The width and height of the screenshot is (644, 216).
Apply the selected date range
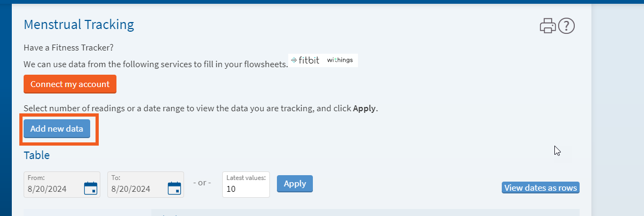pos(295,184)
